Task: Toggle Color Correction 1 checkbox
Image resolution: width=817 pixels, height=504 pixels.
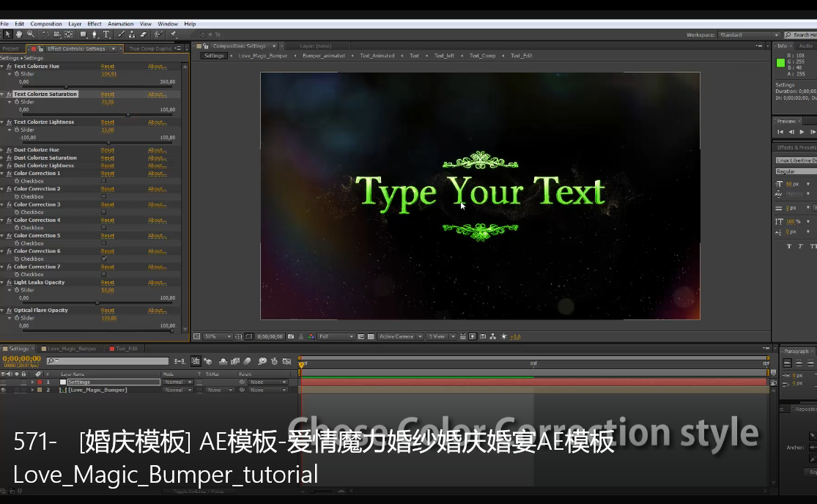Action: (x=104, y=181)
